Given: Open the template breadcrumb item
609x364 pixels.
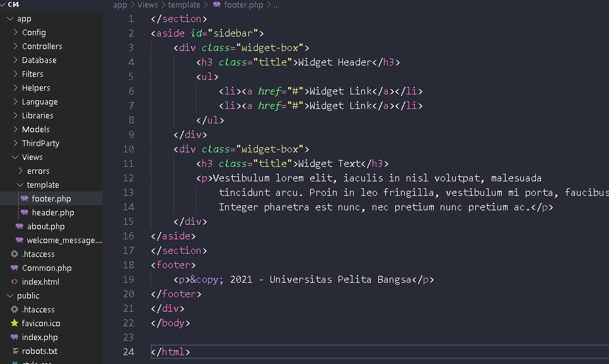Looking at the screenshot, I should [x=184, y=5].
